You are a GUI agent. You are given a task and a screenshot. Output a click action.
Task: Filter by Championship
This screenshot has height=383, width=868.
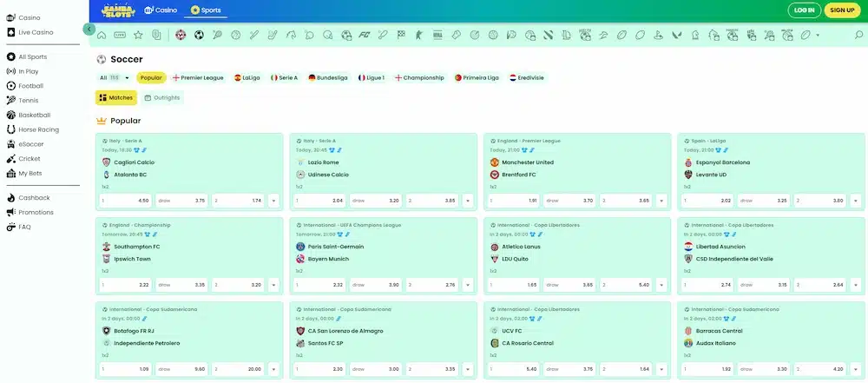[x=419, y=77]
